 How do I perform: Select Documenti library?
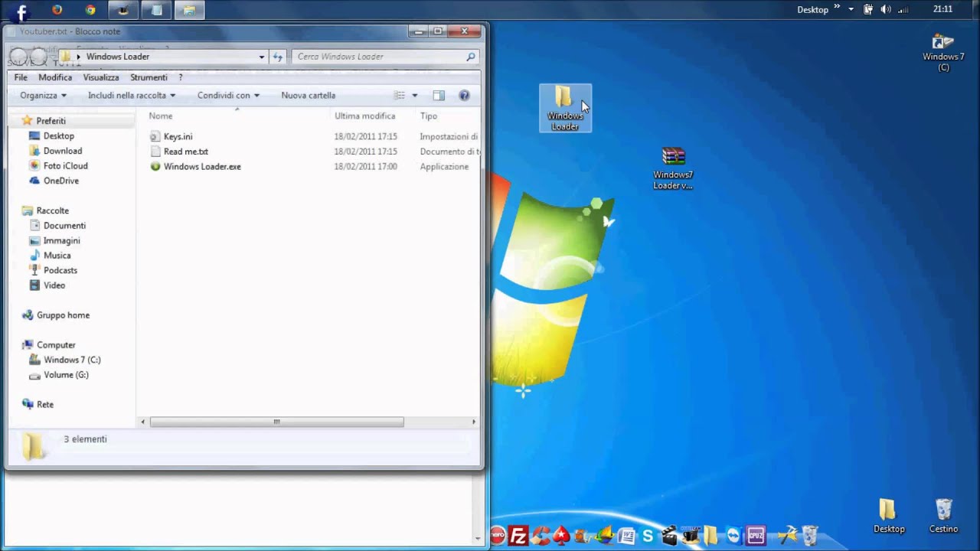[64, 226]
